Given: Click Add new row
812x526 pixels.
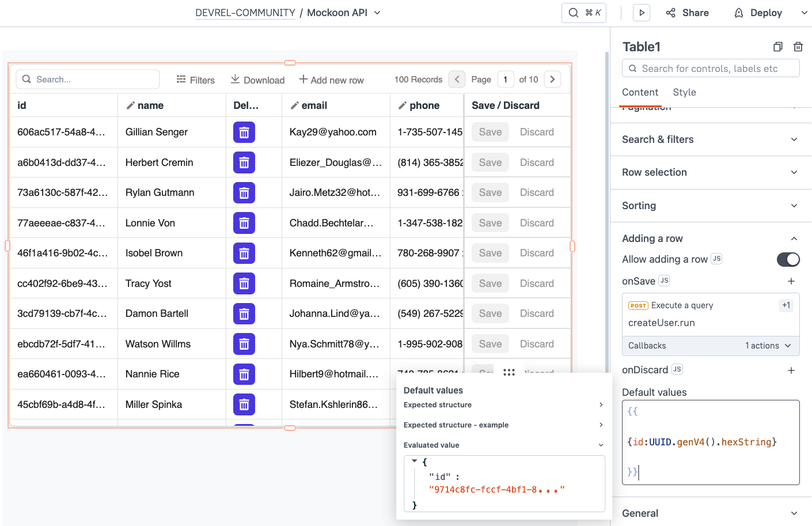Looking at the screenshot, I should (x=331, y=80).
